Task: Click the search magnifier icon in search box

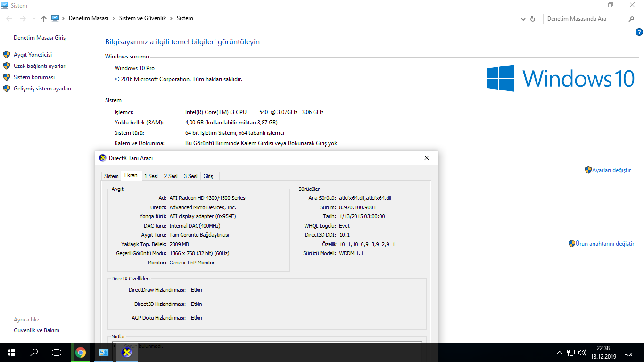Action: (632, 19)
